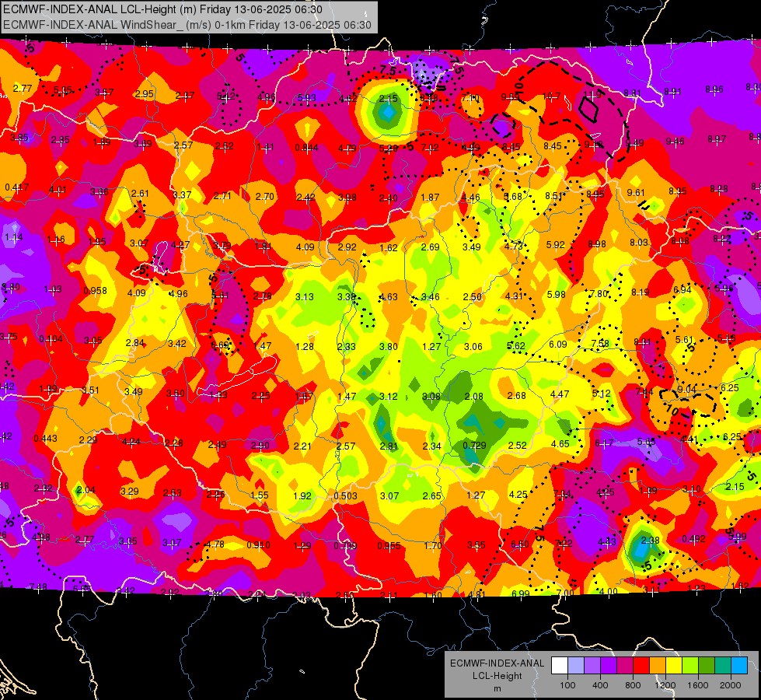The height and width of the screenshot is (700, 761).
Task: Click the legend tick label 800
Action: pos(633,685)
